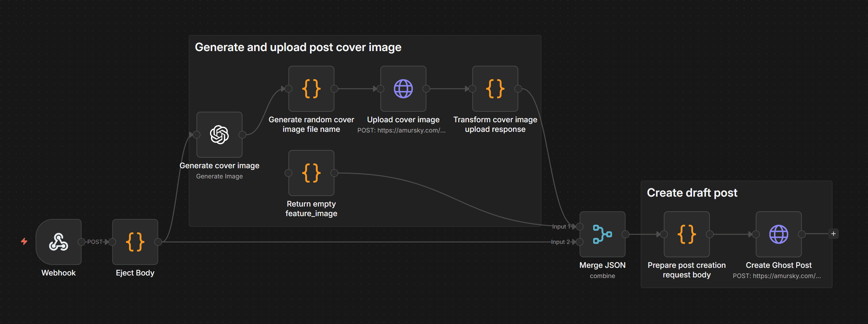This screenshot has height=324, width=868.
Task: Click the red lightning trigger indicator
Action: [24, 241]
